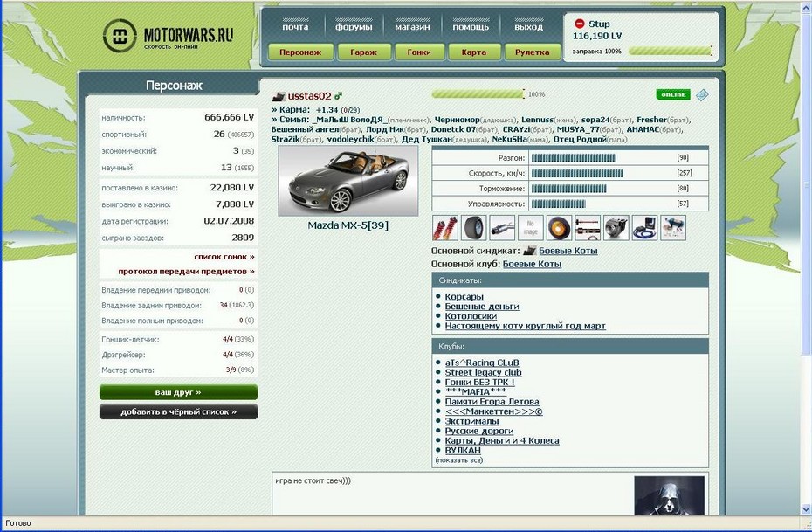812x532 pixels.
Task: Switch to the Гонки tab
Action: (x=419, y=52)
